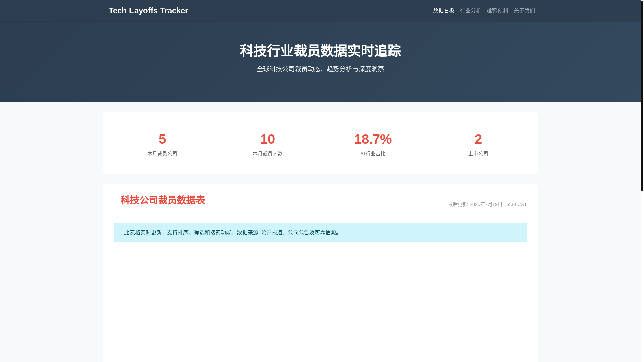
Task: Click the AI行业占比 label
Action: pyautogui.click(x=373, y=154)
